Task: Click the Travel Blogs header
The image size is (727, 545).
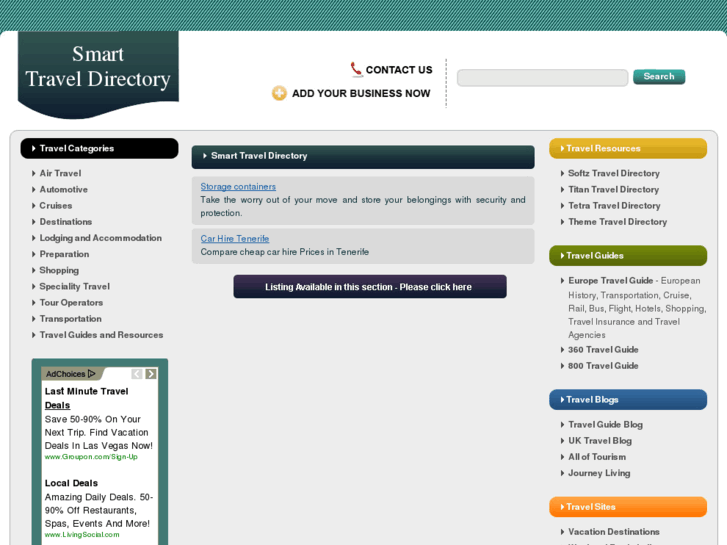Action: coord(628,400)
